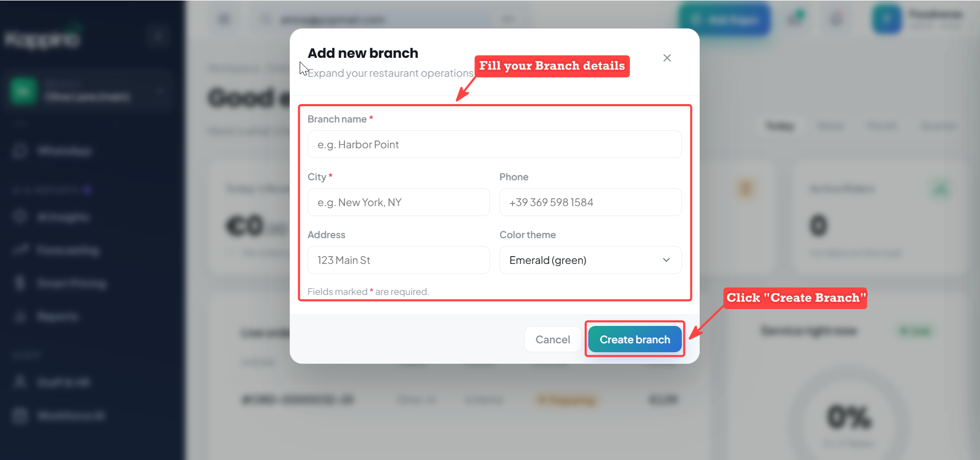Click the Create branch button
Viewport: 980px width, 460px height.
[635, 340]
